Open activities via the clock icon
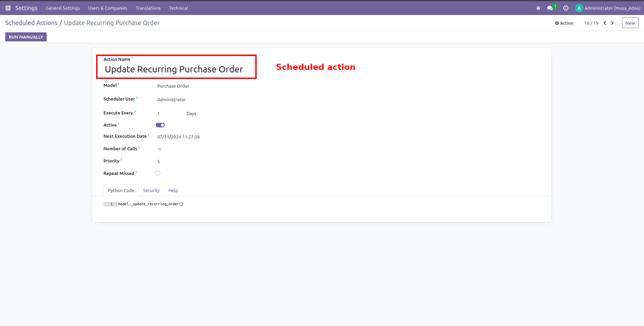The image size is (644, 326). [566, 8]
